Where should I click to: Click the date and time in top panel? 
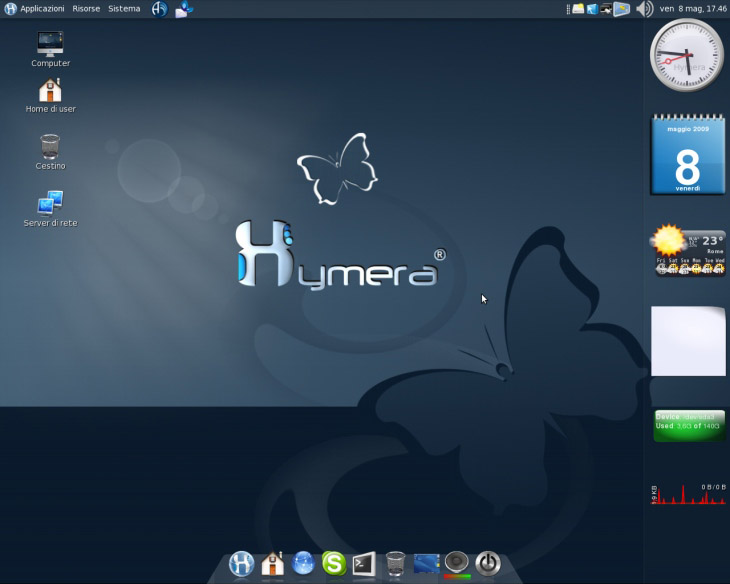(x=693, y=8)
